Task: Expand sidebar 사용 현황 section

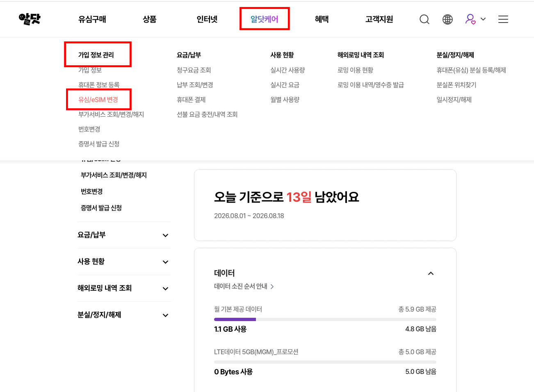Action: point(123,262)
